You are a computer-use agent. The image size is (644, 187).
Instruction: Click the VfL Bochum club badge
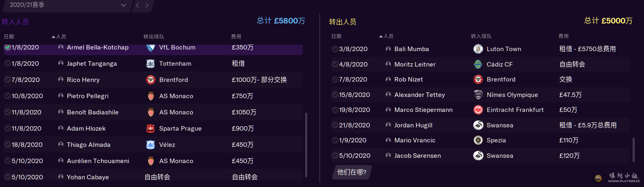(x=150, y=47)
